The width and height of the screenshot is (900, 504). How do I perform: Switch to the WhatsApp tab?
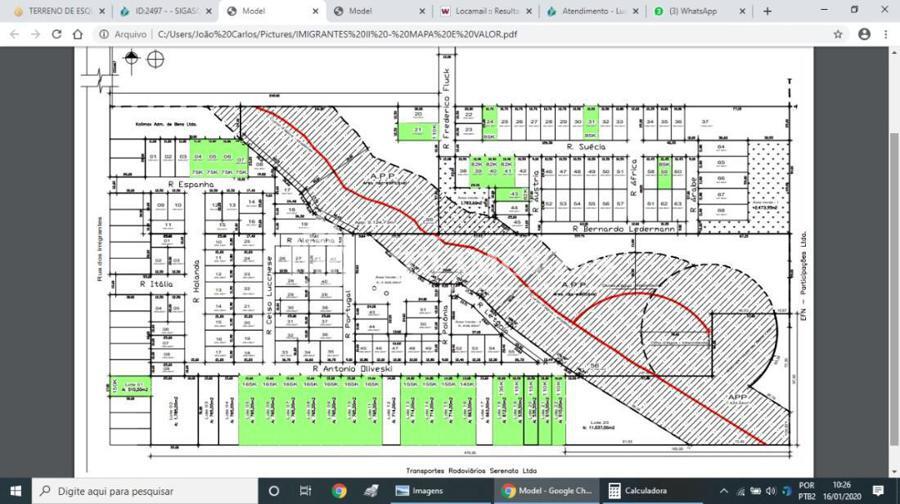tap(693, 11)
